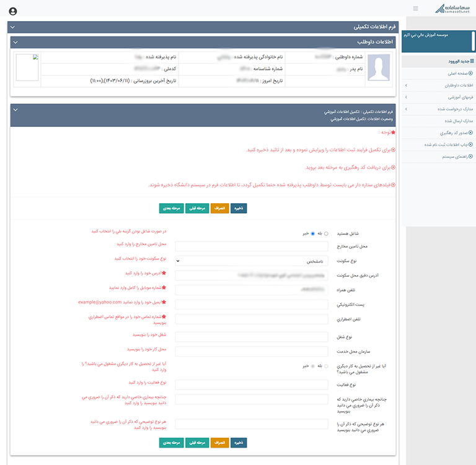Click the applicant avatar photo

[x=379, y=67]
